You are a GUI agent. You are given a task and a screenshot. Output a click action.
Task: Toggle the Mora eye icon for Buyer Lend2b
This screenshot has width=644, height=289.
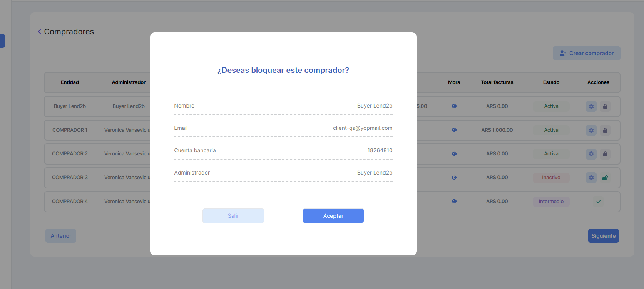click(454, 106)
